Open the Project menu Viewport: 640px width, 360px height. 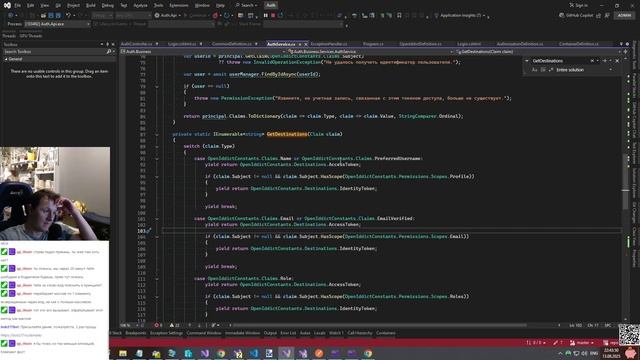coord(73,5)
